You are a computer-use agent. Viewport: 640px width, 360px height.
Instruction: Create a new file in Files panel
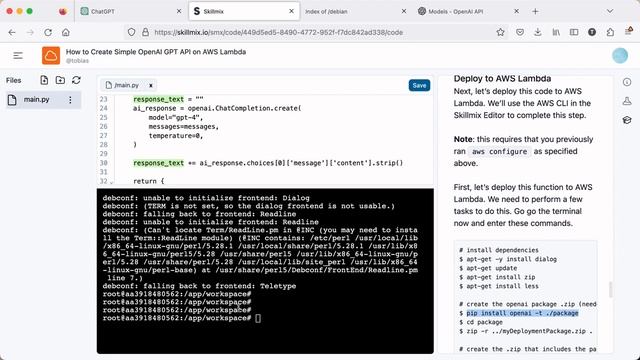tap(44, 80)
